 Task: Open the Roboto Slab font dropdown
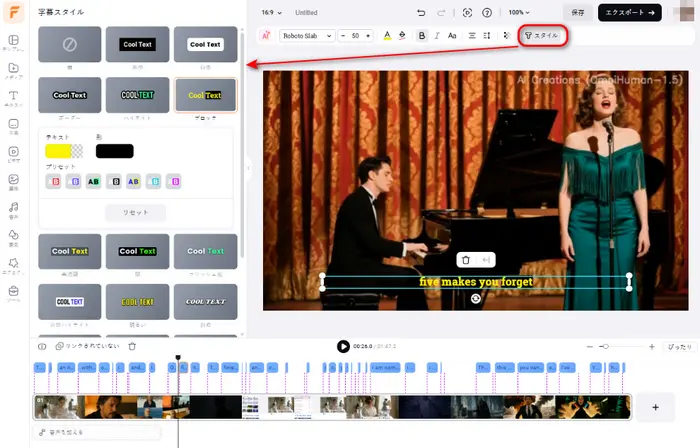[306, 36]
